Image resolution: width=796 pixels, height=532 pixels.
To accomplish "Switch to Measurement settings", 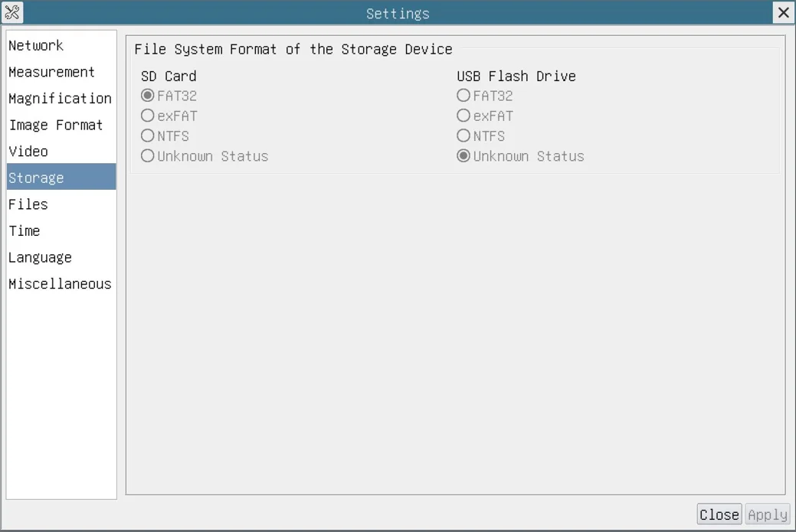I will [51, 72].
